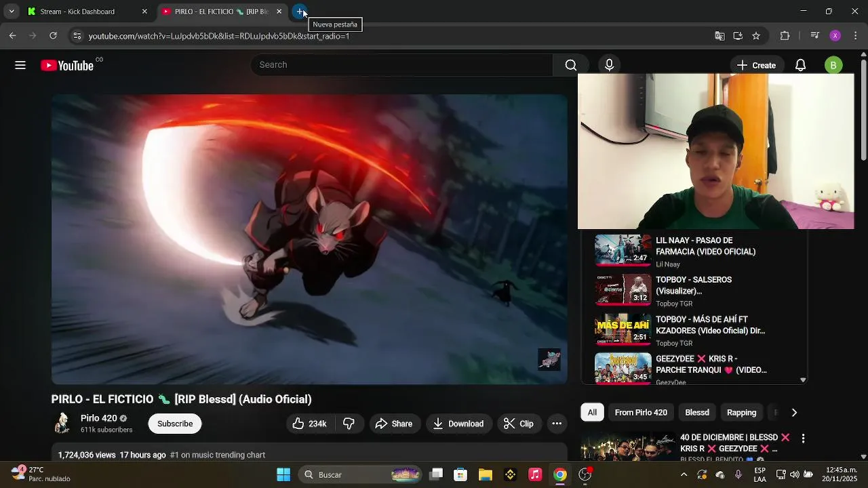
Task: Open the tab search dropdown arrow
Action: (x=12, y=12)
